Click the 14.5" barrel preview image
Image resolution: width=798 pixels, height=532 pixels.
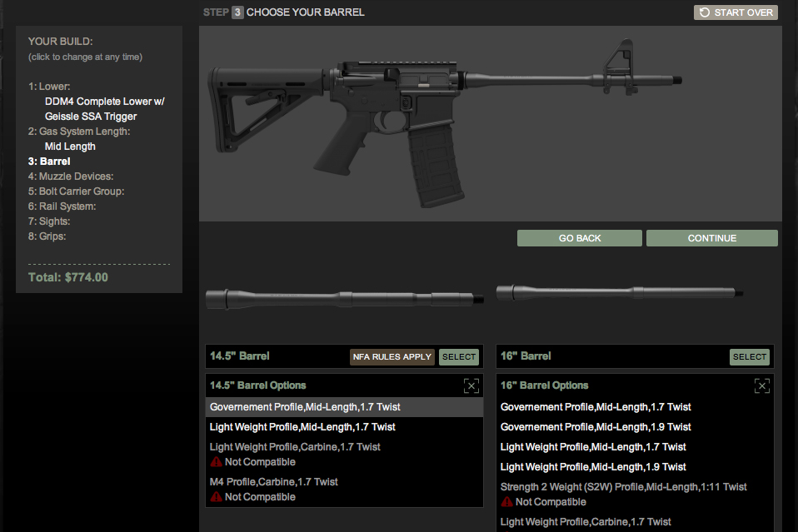(x=345, y=299)
